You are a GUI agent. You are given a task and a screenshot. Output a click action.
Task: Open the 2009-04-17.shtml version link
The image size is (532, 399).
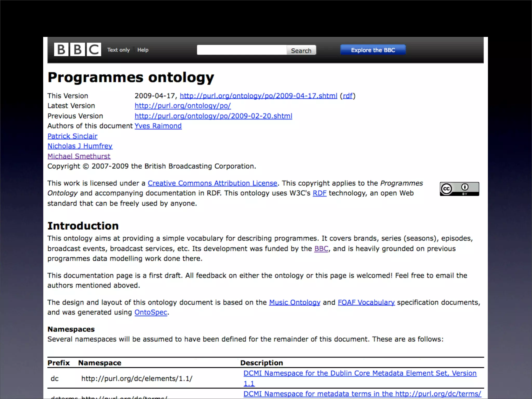[258, 96]
